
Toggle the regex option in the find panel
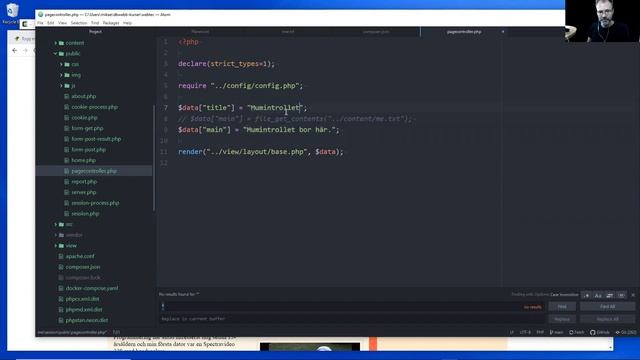coord(587,295)
